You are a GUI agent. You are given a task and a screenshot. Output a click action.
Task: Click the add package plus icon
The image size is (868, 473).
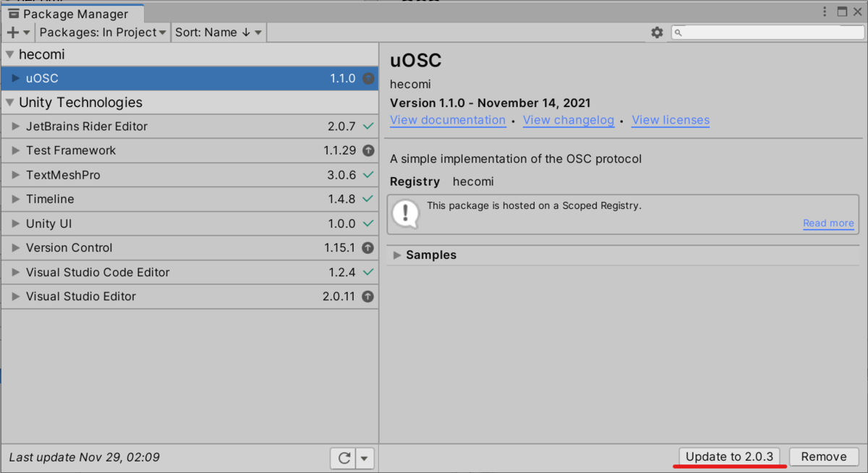(x=12, y=32)
